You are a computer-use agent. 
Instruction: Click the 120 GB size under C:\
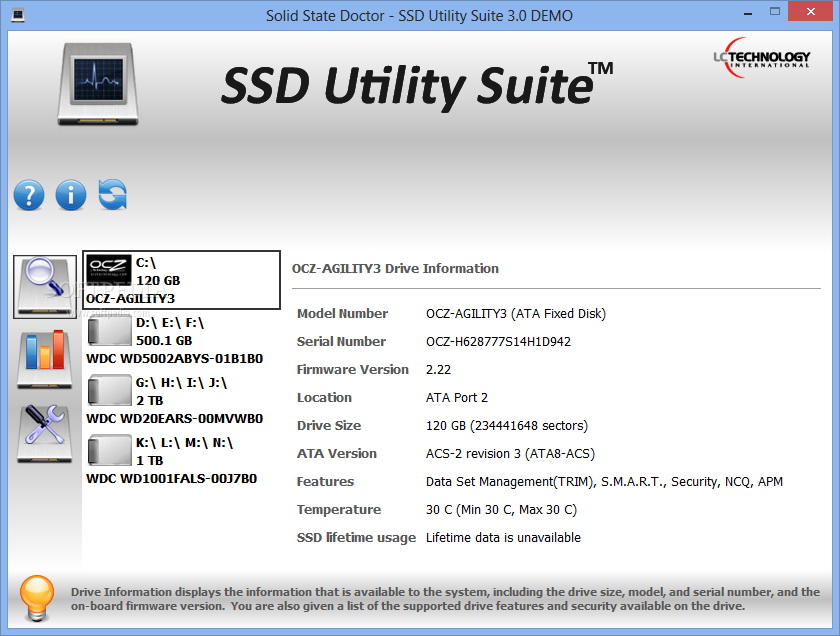(x=158, y=281)
